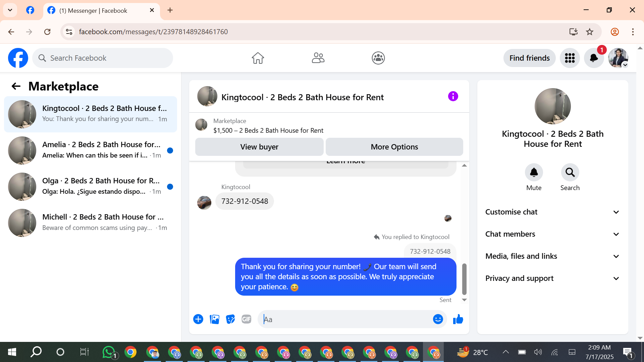The image size is (644, 362).
Task: Open the Chrome three-dot menu
Action: click(633, 32)
